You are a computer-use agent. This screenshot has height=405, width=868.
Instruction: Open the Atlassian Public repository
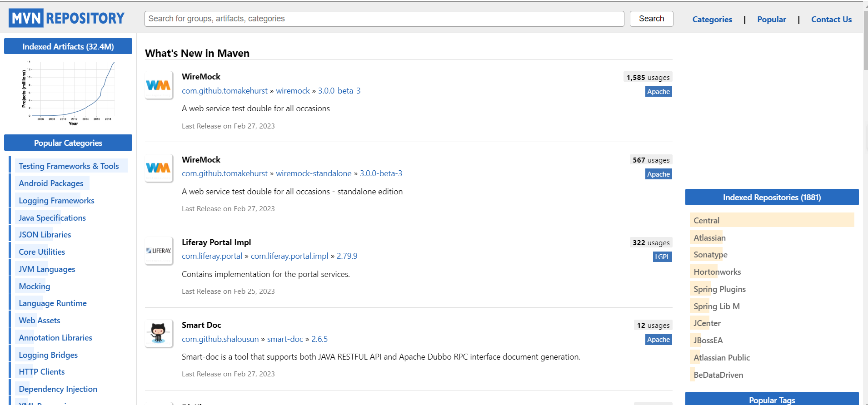click(x=722, y=358)
